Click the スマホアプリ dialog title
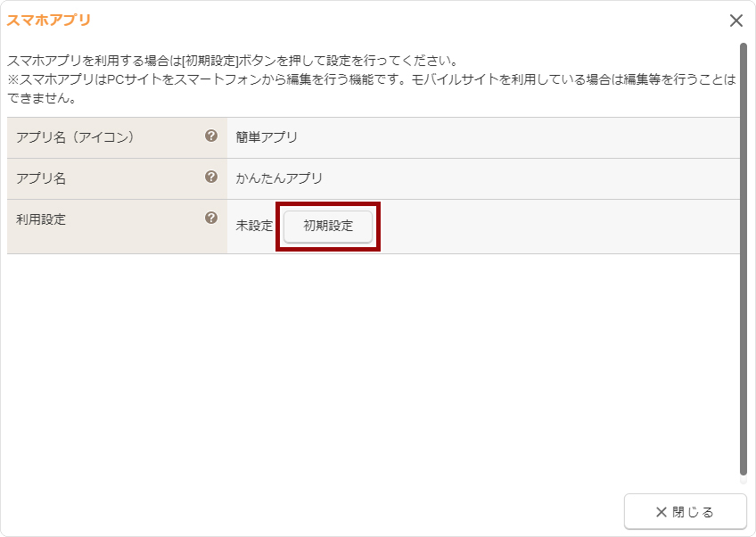The image size is (756, 537). pos(49,20)
